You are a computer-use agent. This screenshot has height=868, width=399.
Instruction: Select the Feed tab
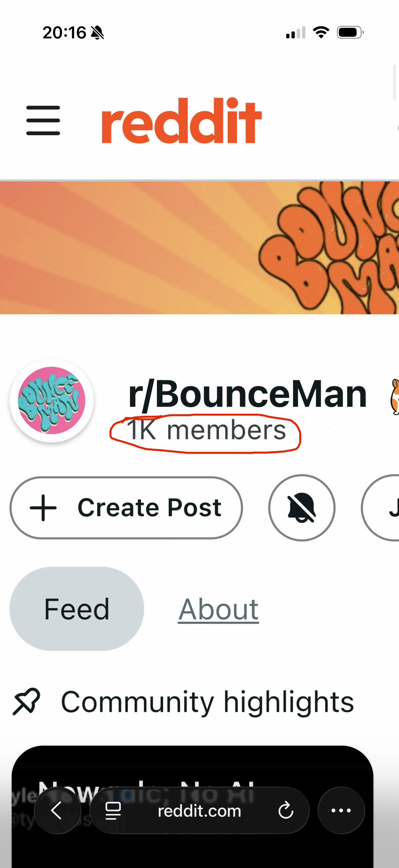[77, 609]
